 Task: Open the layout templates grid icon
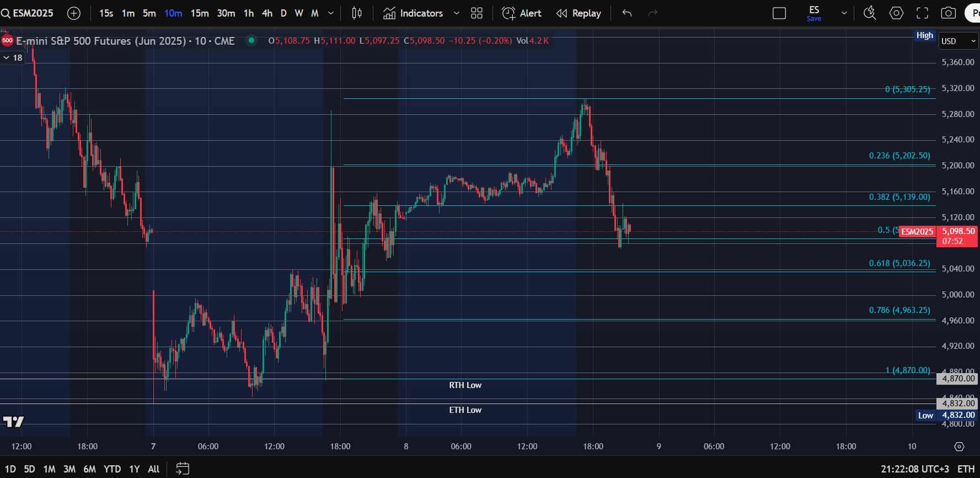[477, 13]
